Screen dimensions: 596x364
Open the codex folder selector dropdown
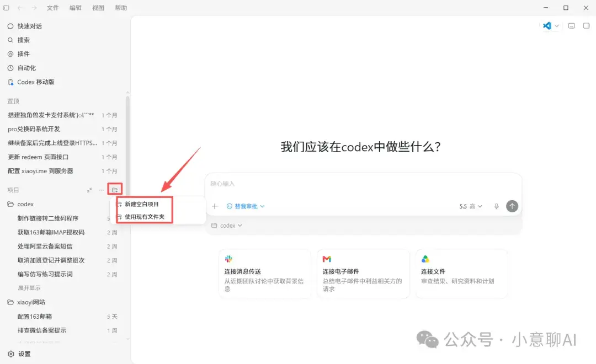(x=227, y=226)
